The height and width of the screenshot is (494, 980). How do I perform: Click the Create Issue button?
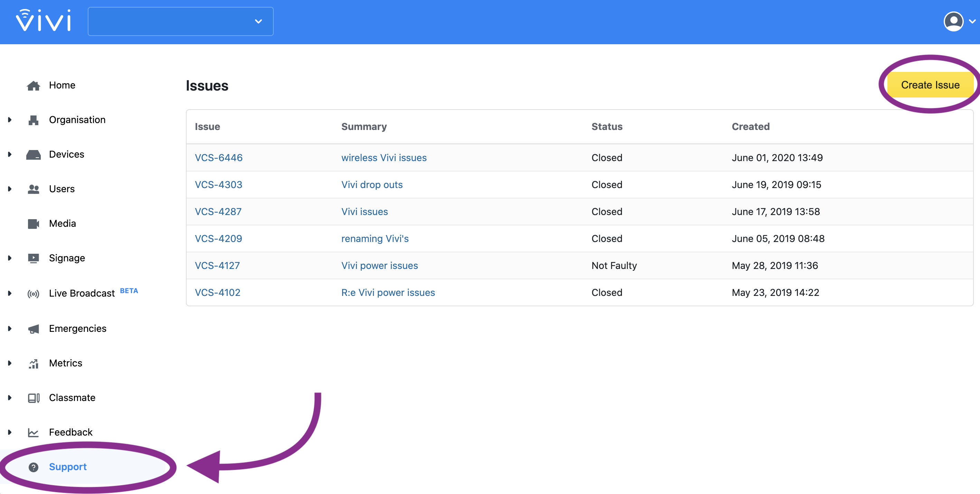tap(930, 84)
